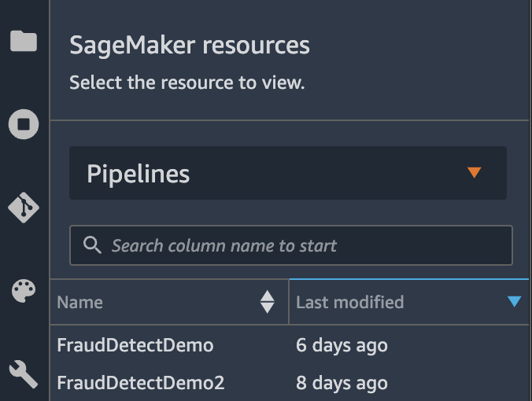Open the commands palette icon
Screen dimensions: 532x401
coord(24,290)
